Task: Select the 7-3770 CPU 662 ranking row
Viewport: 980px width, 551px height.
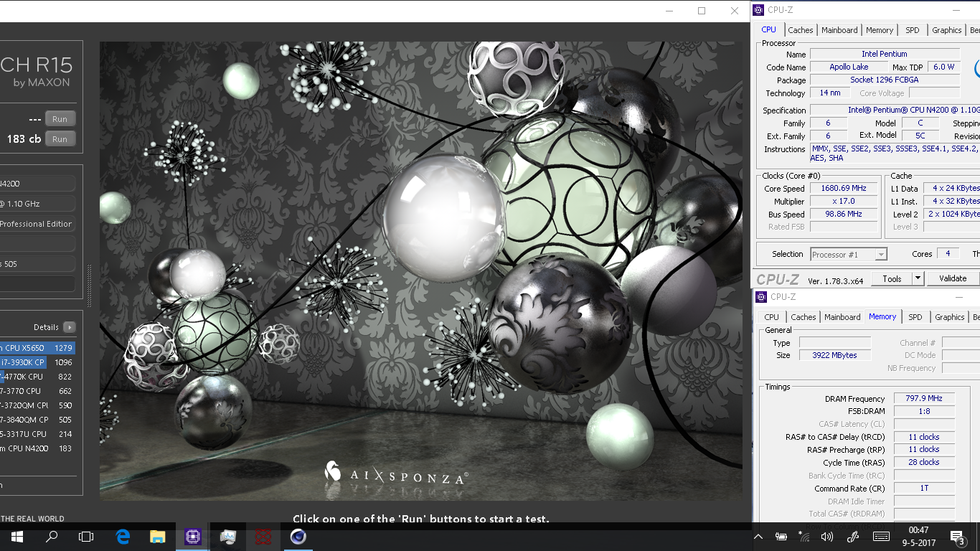Action: click(x=37, y=391)
